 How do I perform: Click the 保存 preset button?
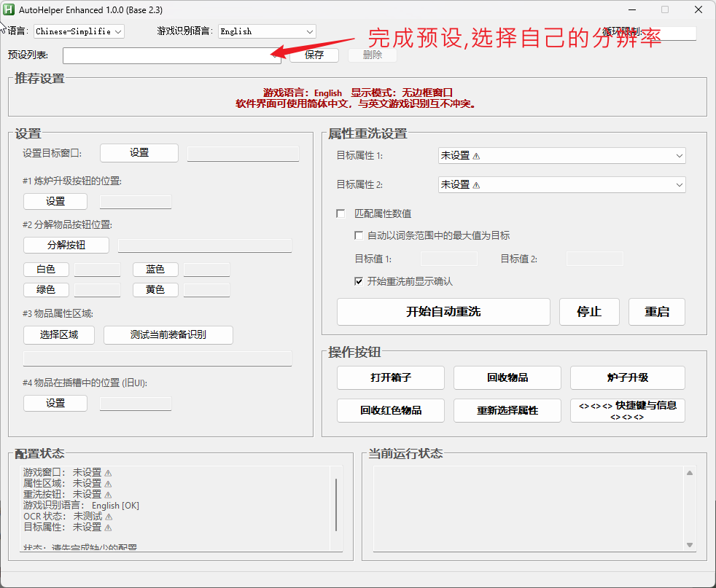click(314, 55)
